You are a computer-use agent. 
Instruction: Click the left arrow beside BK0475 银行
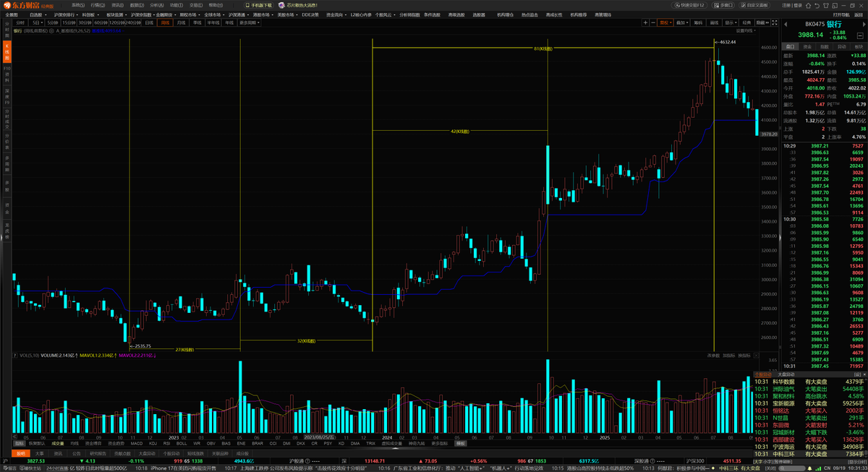pyautogui.click(x=786, y=24)
